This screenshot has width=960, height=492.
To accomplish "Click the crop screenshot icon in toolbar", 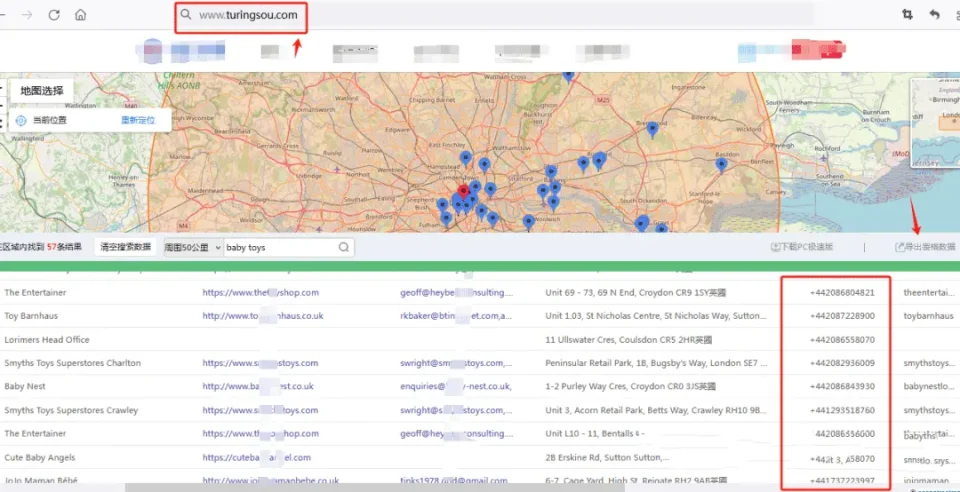I will click(x=907, y=15).
